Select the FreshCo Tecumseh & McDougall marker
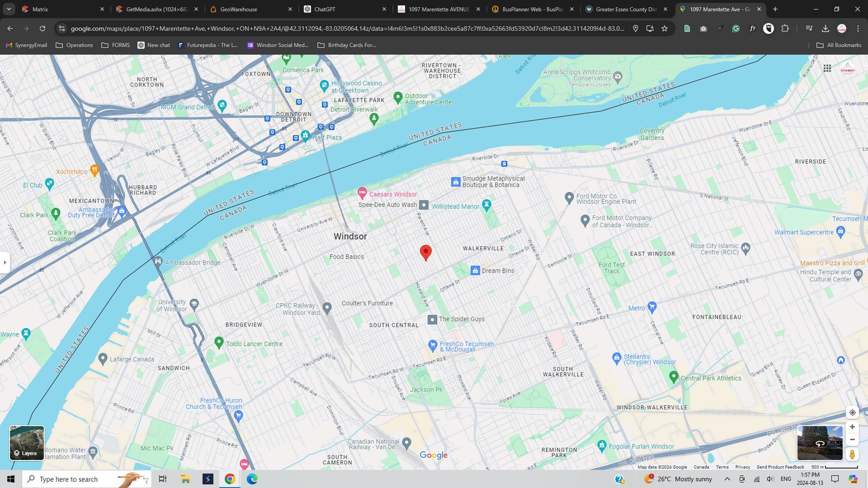Image resolution: width=868 pixels, height=488 pixels. [432, 345]
